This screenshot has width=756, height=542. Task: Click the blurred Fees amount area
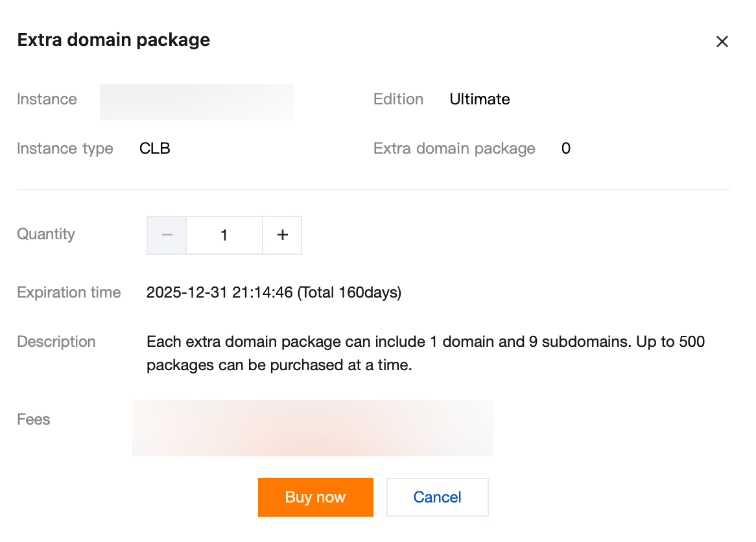point(313,428)
